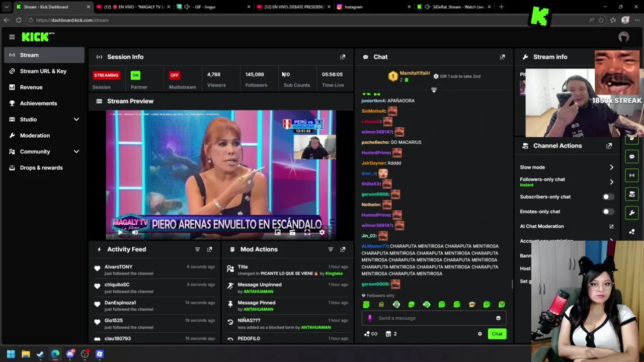Image resolution: width=644 pixels, height=362 pixels.
Task: Reload the browser page
Action: (x=19, y=20)
